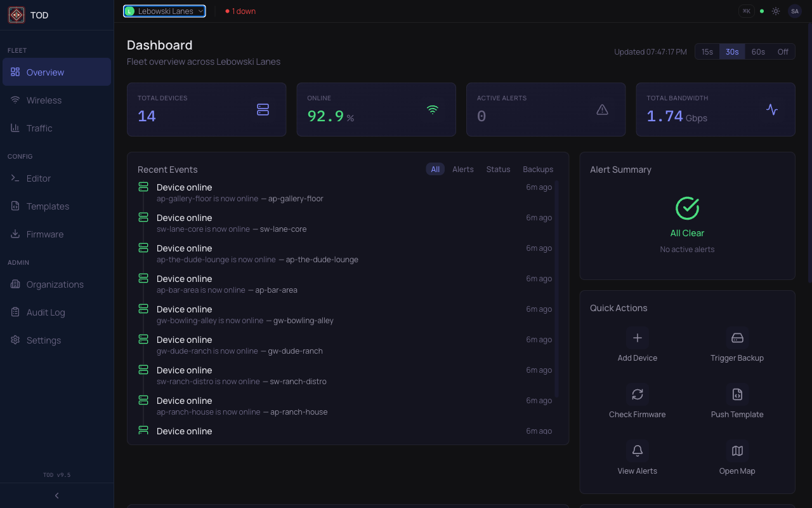This screenshot has width=812, height=508.
Task: Open the Audit Log page
Action: [44, 312]
